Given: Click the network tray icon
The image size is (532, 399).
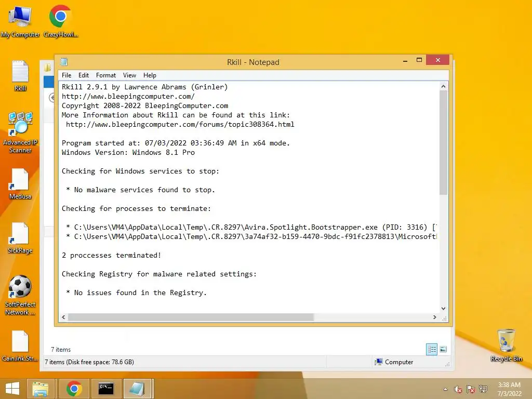Looking at the screenshot, I should pos(483,389).
